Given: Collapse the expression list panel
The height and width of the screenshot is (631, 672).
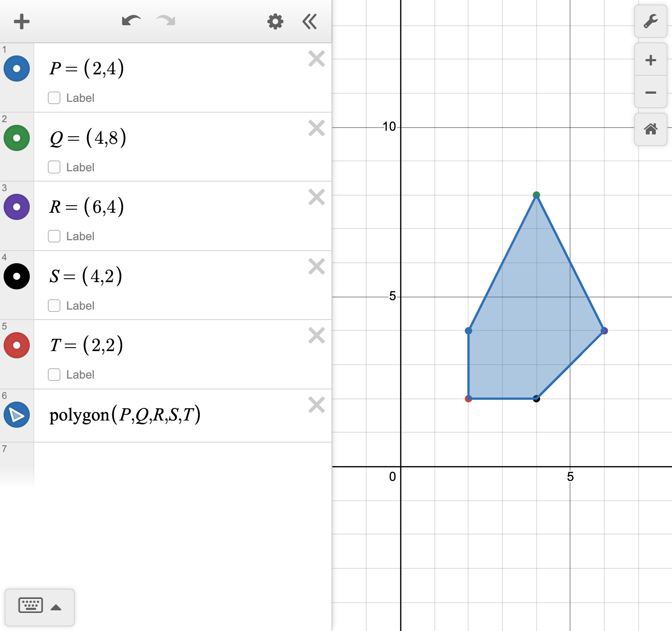Looking at the screenshot, I should (309, 21).
